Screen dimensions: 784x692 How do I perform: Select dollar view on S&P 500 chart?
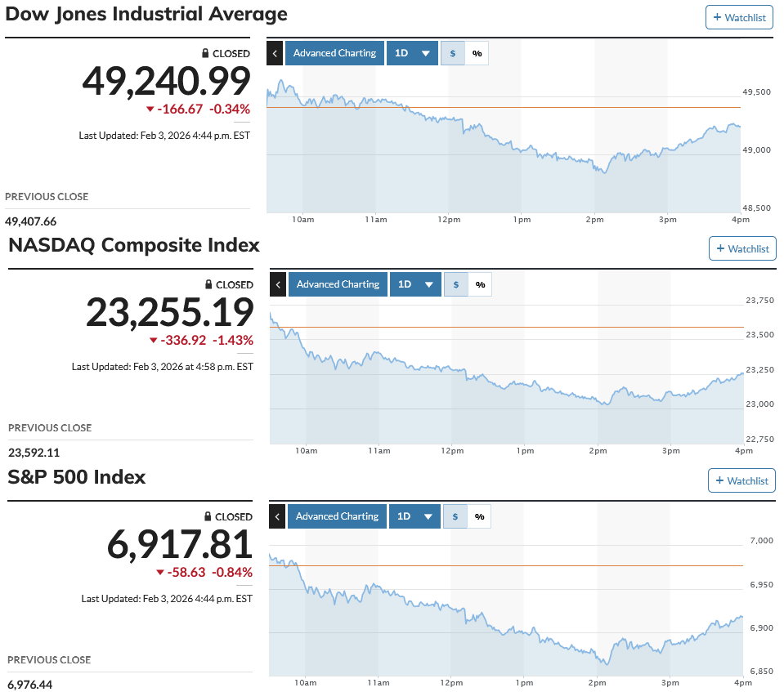click(x=455, y=516)
